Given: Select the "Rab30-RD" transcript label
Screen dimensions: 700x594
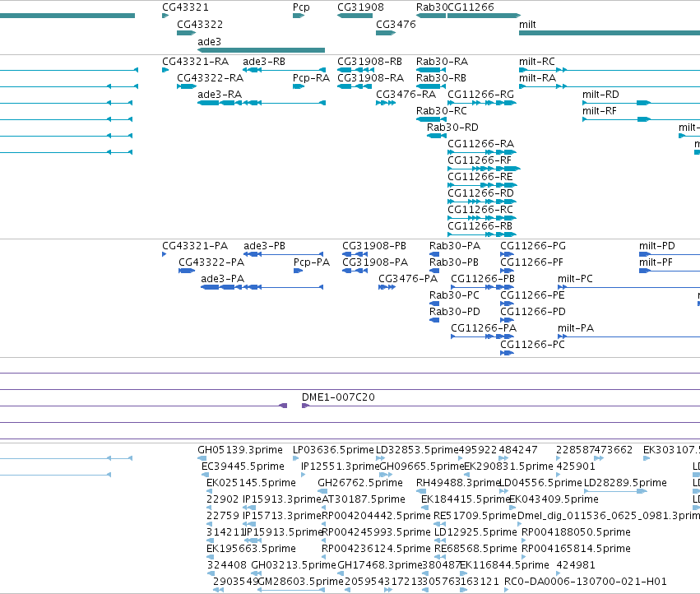Looking at the screenshot, I should (x=452, y=128).
